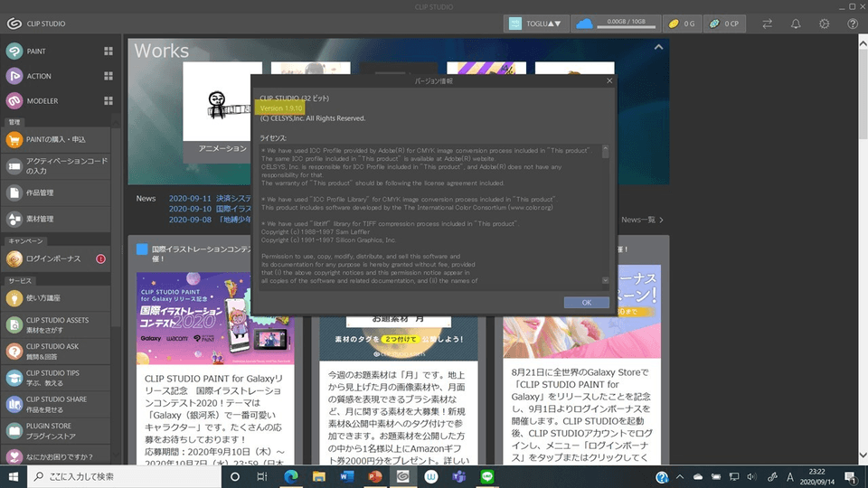Open notifications bell
The height and width of the screenshot is (488, 868).
(796, 23)
